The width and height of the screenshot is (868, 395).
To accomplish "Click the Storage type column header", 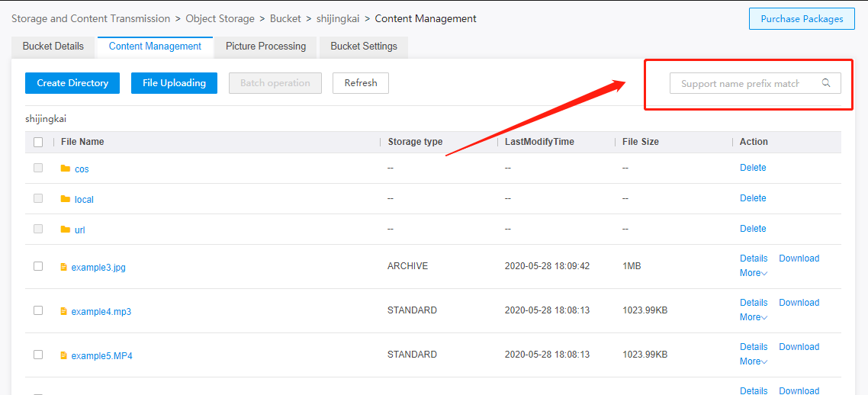I will tap(415, 142).
